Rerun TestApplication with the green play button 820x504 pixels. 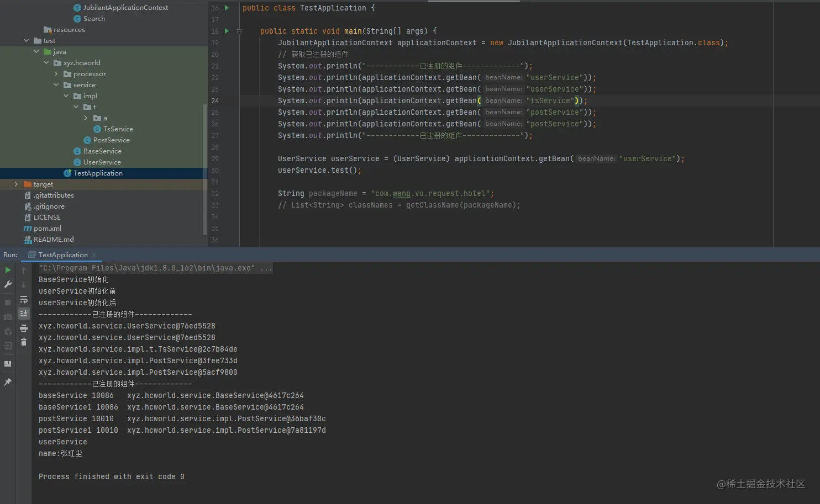coord(8,270)
